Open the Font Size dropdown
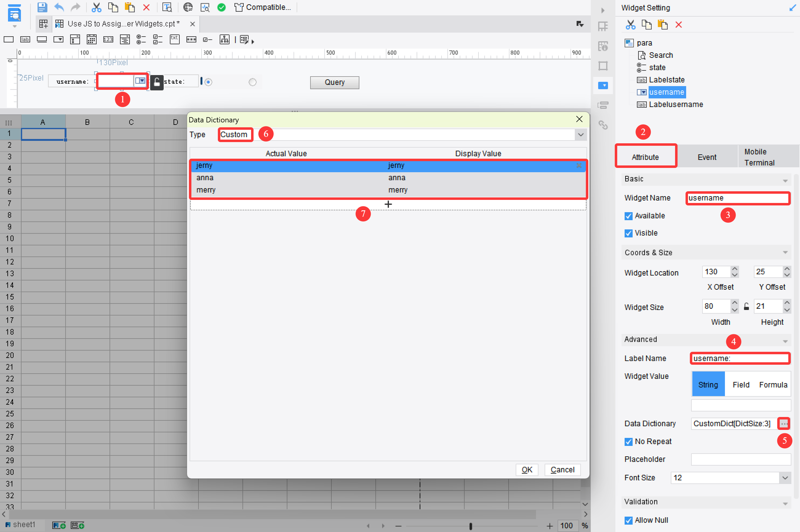This screenshot has height=532, width=800. [x=785, y=477]
